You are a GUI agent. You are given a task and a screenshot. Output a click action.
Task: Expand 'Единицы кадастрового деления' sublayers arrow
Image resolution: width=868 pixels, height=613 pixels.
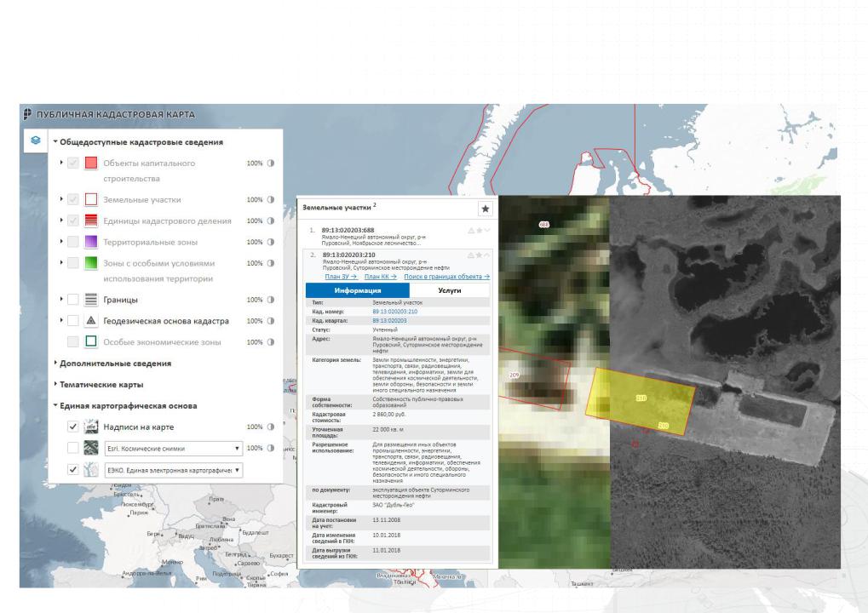[x=61, y=221]
